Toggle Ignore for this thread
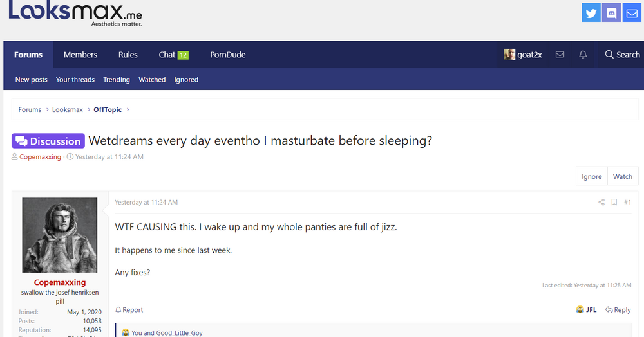 (591, 176)
